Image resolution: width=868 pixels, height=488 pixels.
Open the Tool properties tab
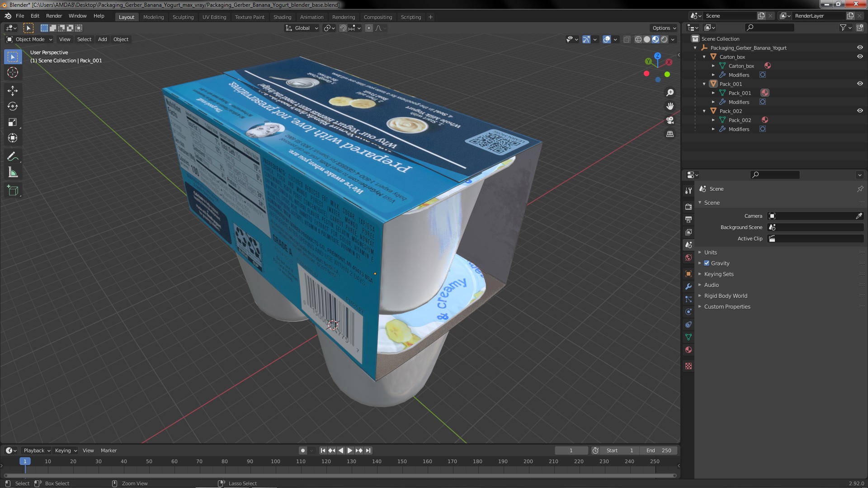688,191
